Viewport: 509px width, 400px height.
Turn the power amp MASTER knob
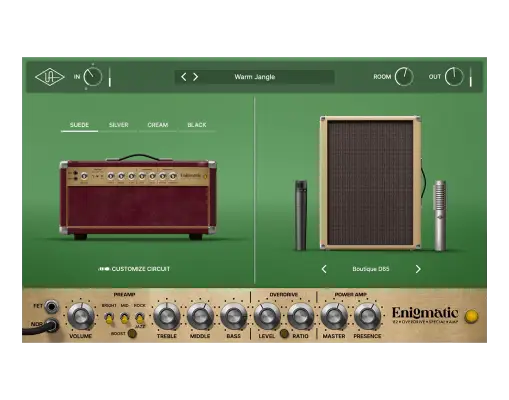[334, 316]
